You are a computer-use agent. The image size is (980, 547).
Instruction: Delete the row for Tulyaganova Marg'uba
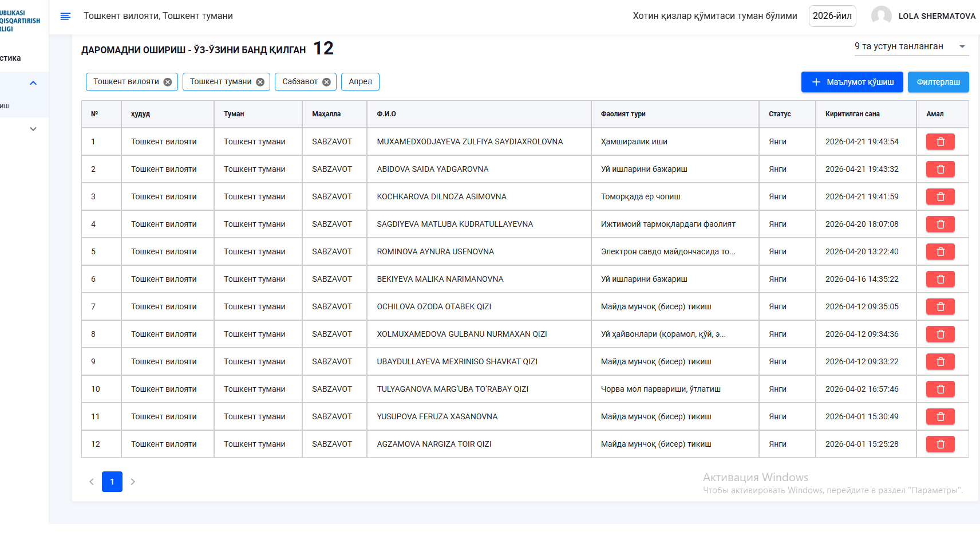[940, 389]
